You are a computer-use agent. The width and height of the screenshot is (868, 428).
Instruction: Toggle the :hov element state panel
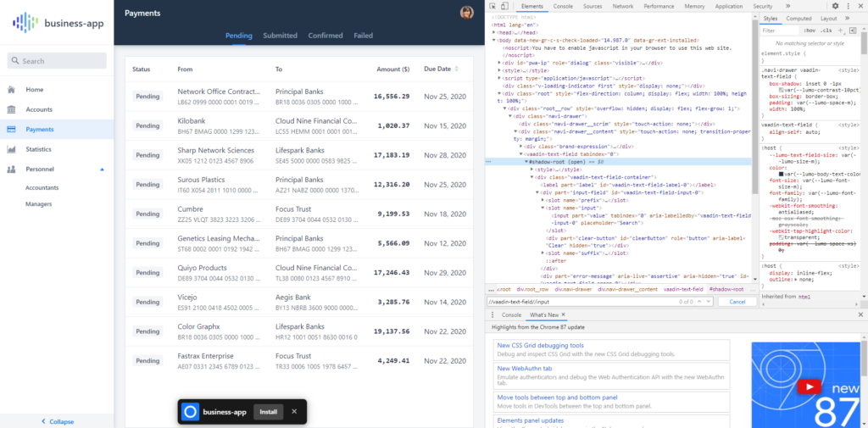pos(808,31)
